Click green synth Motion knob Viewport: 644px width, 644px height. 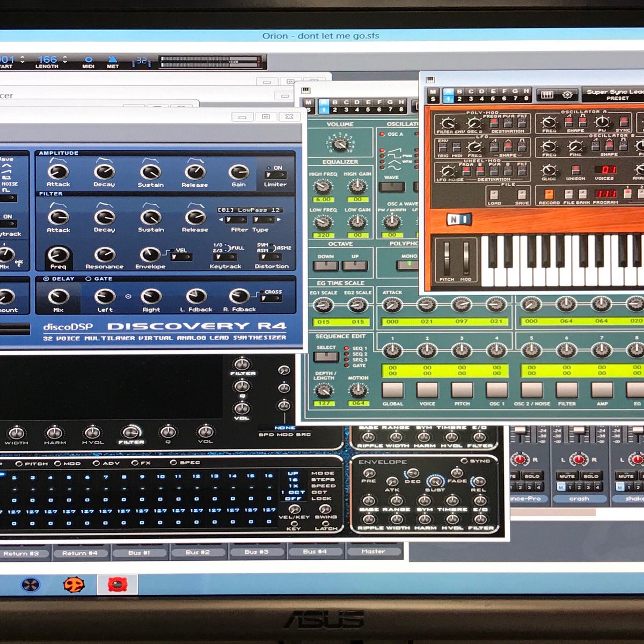(x=358, y=390)
